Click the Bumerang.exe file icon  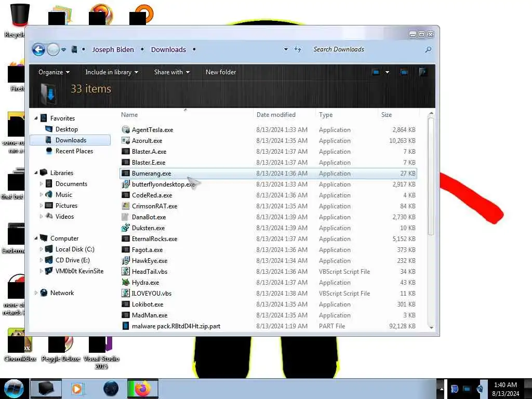pyautogui.click(x=126, y=173)
